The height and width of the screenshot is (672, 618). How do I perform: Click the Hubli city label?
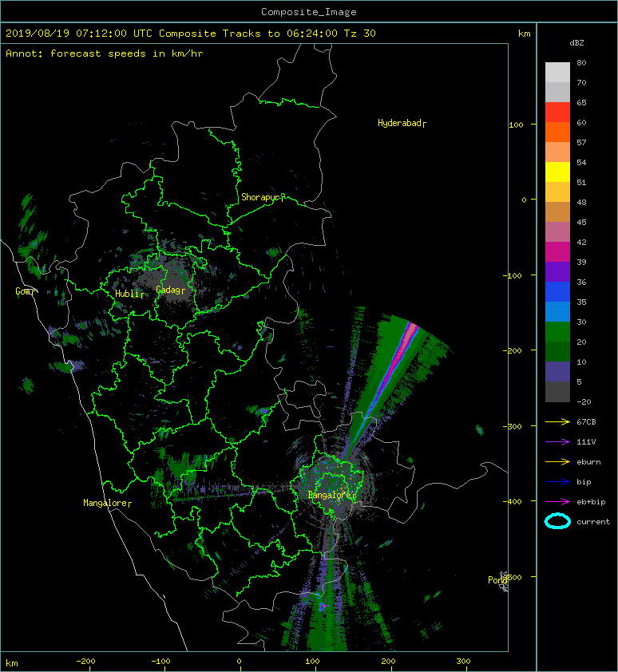pos(129,294)
